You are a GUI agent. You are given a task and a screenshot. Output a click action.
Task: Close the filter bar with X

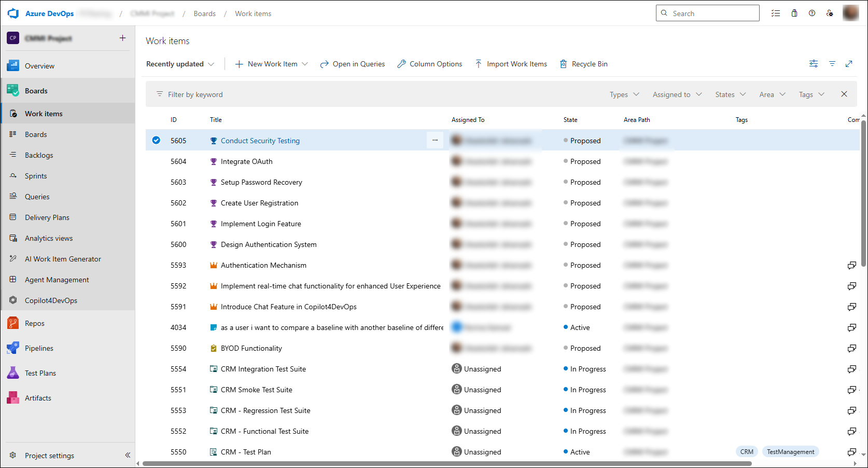point(844,94)
